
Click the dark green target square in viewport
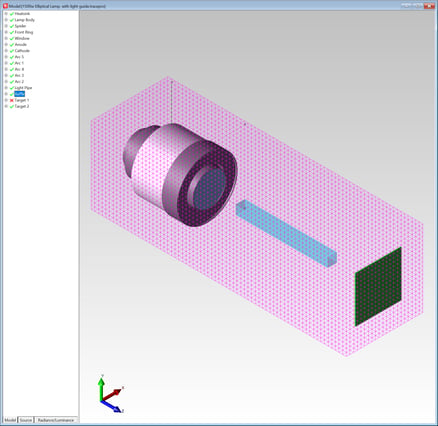(x=378, y=287)
